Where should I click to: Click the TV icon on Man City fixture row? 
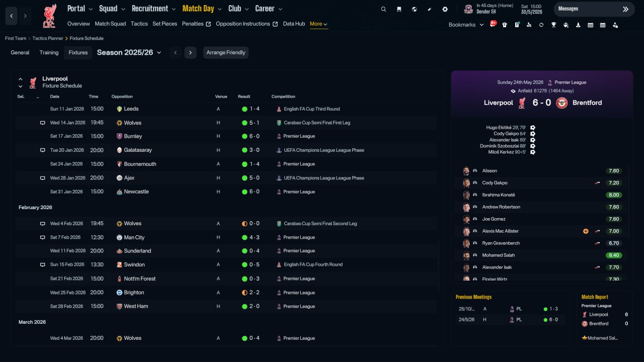[43, 237]
